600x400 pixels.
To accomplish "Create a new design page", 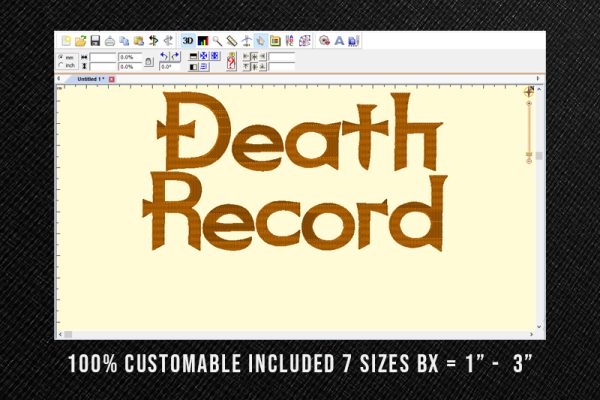I will click(67, 41).
